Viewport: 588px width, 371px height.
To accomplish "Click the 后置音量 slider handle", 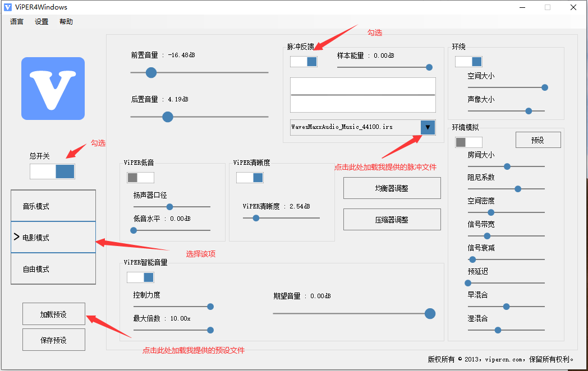I will (x=168, y=117).
